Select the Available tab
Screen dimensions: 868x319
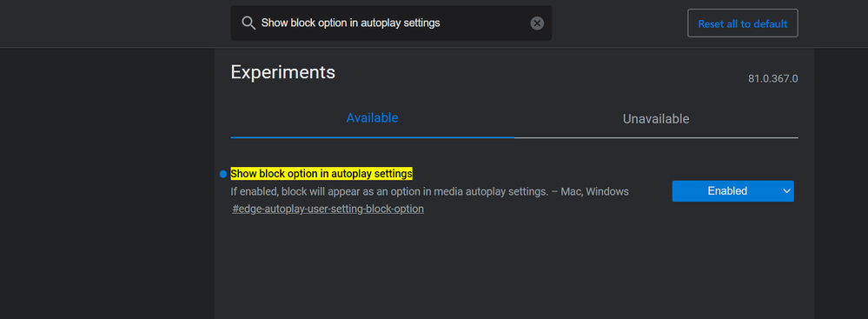coord(372,118)
